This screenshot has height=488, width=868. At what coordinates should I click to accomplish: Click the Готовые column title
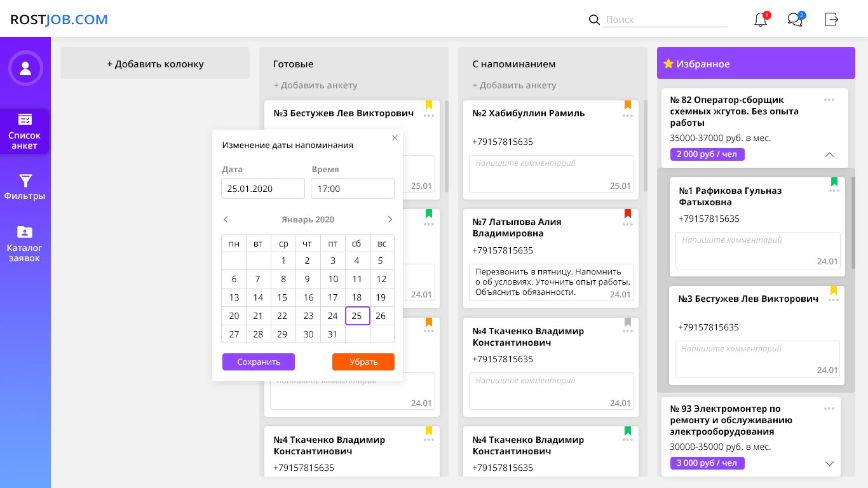click(293, 64)
